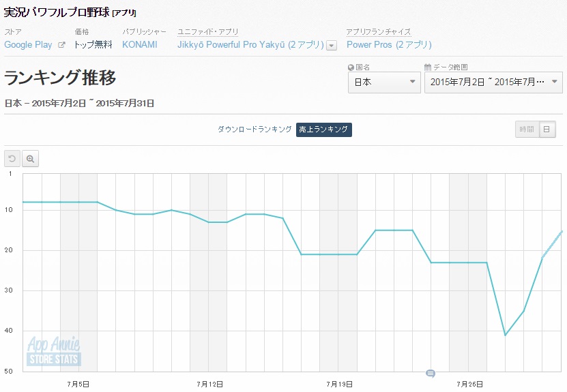Image resolution: width=567 pixels, height=392 pixels.
Task: Toggle the 時間 hourly view
Action: (x=527, y=130)
